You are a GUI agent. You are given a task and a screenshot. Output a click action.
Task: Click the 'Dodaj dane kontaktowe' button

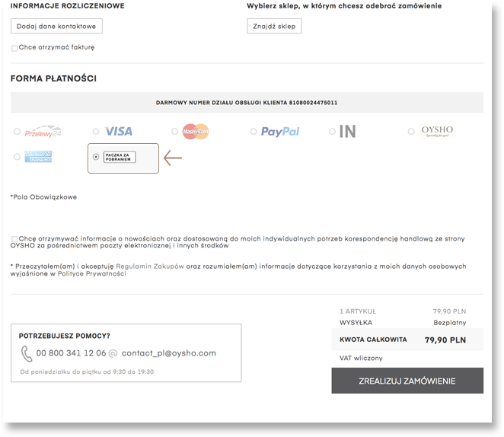point(56,26)
